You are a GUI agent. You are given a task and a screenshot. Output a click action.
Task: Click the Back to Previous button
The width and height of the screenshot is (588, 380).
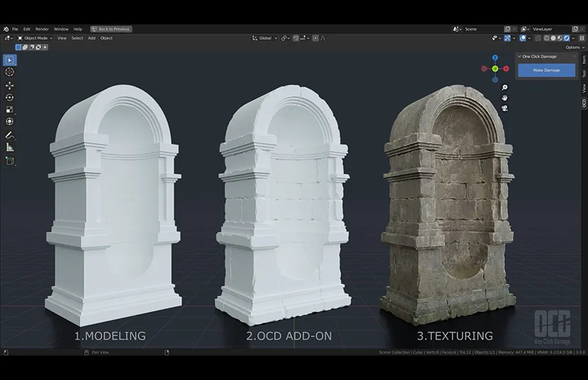[x=110, y=29]
